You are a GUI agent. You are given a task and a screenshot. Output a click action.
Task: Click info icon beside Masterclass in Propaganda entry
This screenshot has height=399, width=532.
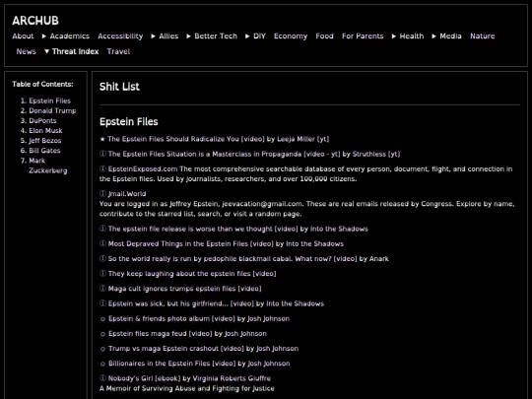pos(102,154)
